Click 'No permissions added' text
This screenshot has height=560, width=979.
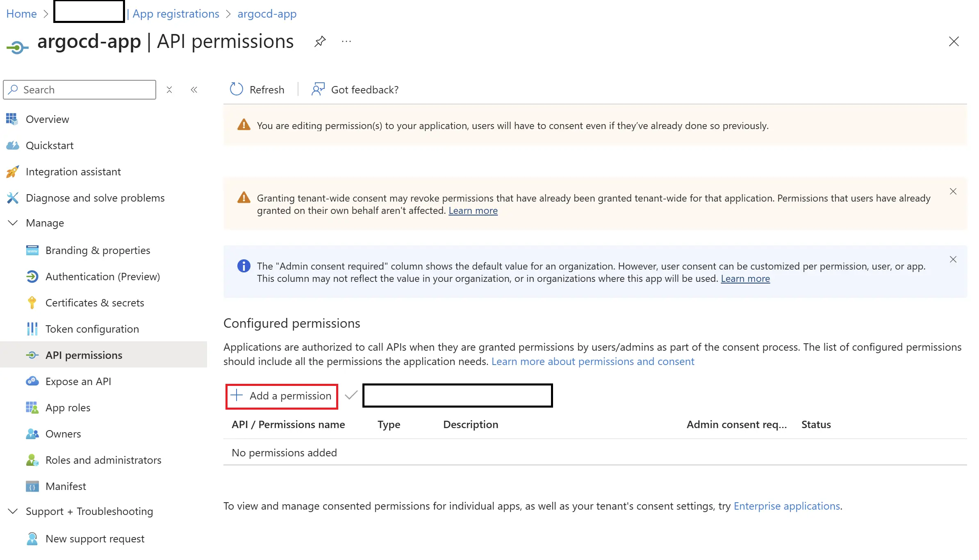pos(284,453)
